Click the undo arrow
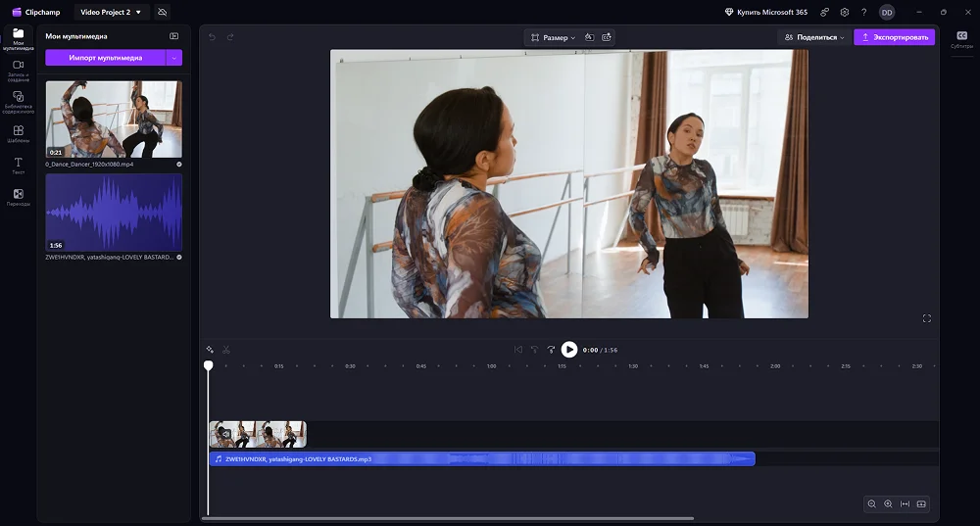 (213, 37)
